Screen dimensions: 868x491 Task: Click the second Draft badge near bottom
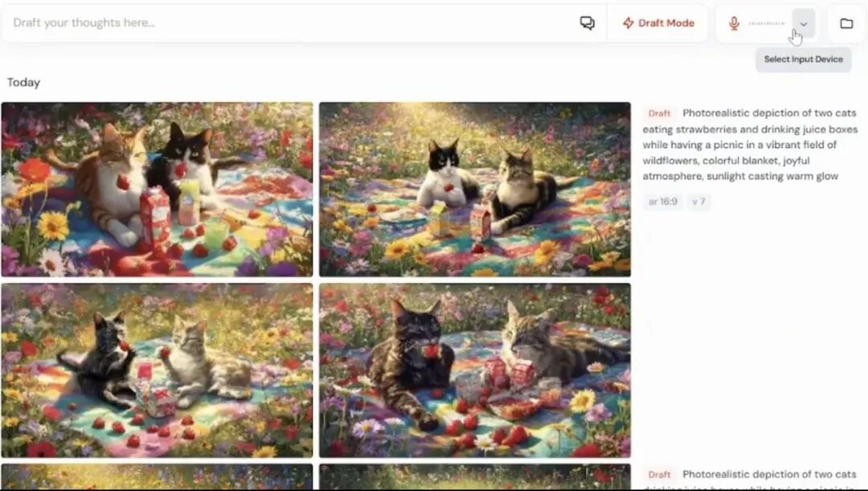point(659,474)
